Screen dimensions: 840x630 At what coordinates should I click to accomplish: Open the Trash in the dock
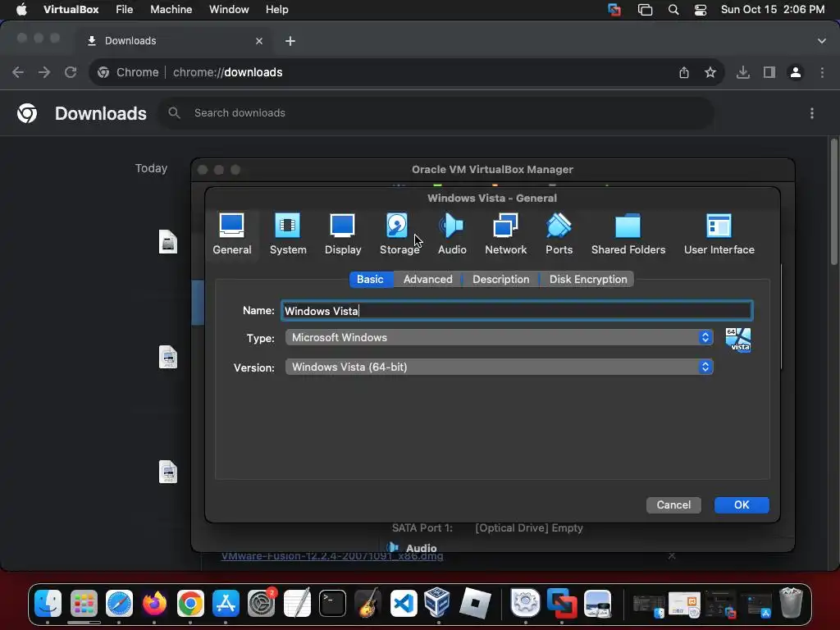(x=791, y=603)
